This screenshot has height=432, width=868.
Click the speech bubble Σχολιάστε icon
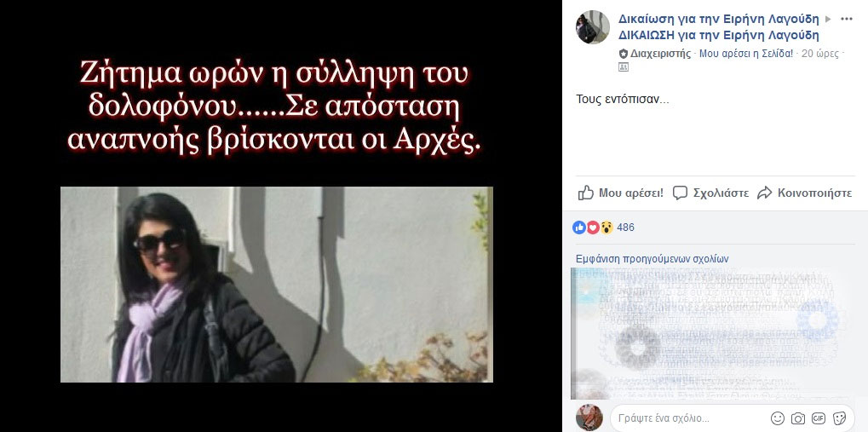[680, 193]
